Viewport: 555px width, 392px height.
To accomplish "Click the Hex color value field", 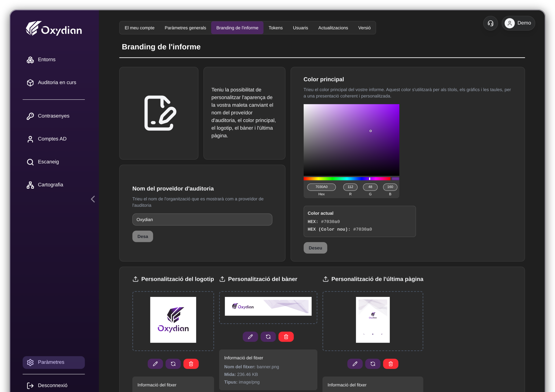I will point(322,187).
